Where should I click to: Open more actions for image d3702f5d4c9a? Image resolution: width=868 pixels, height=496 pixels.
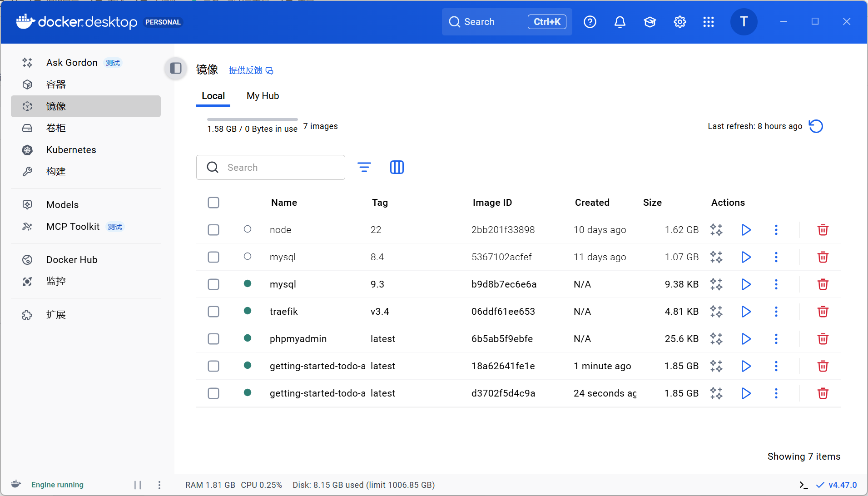click(776, 393)
